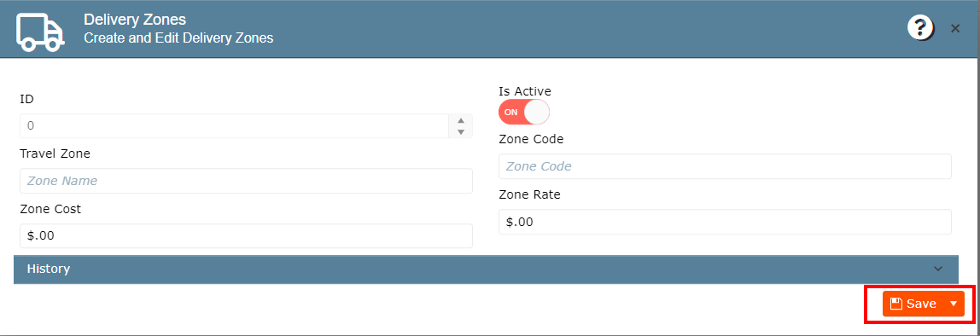The width and height of the screenshot is (980, 336).
Task: Toggle the Is Active switch off
Action: (x=524, y=113)
